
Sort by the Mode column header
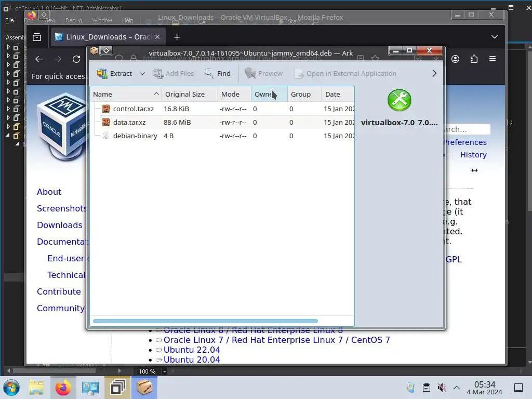coord(234,95)
